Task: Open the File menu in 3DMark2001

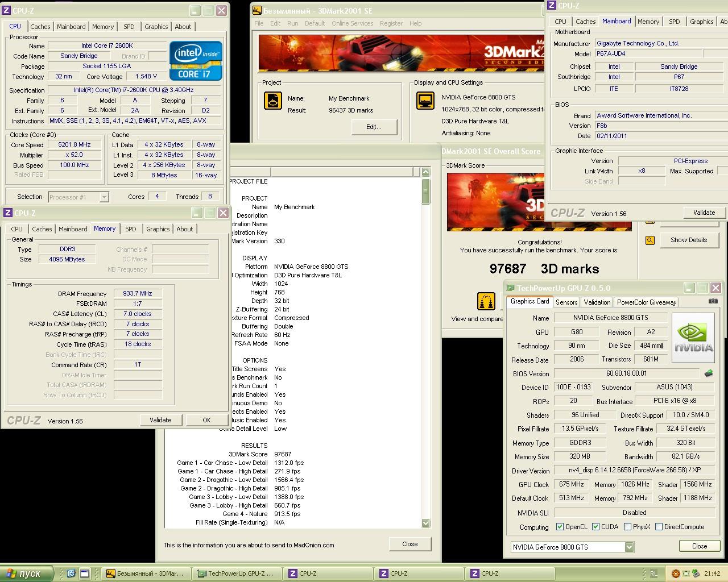Action: pyautogui.click(x=259, y=23)
